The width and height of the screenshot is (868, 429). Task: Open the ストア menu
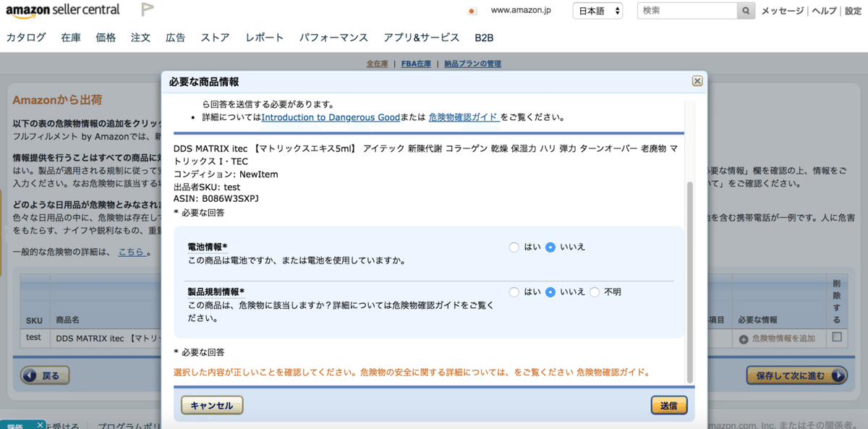click(216, 38)
